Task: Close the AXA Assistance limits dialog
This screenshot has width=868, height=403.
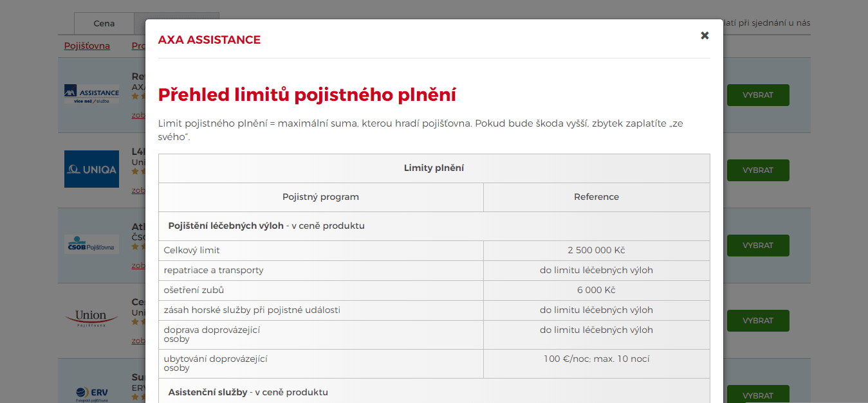Action: [705, 36]
